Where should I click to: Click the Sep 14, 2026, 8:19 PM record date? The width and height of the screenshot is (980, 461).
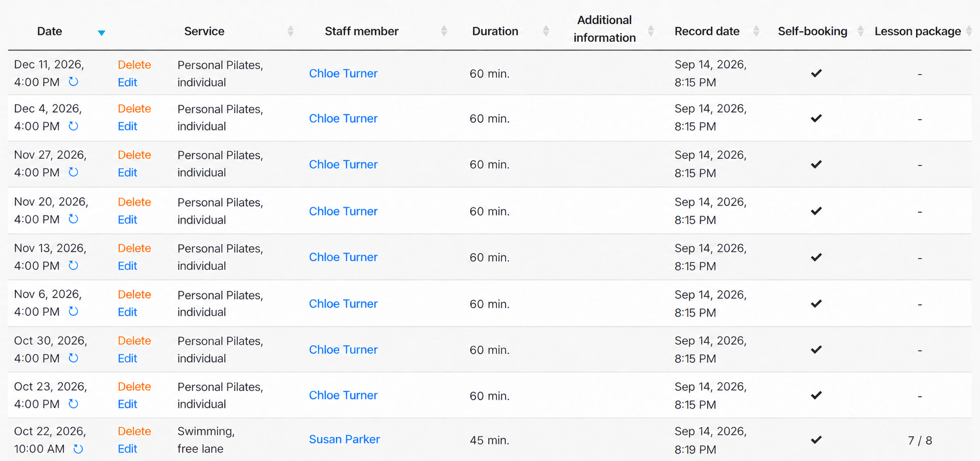pyautogui.click(x=710, y=441)
